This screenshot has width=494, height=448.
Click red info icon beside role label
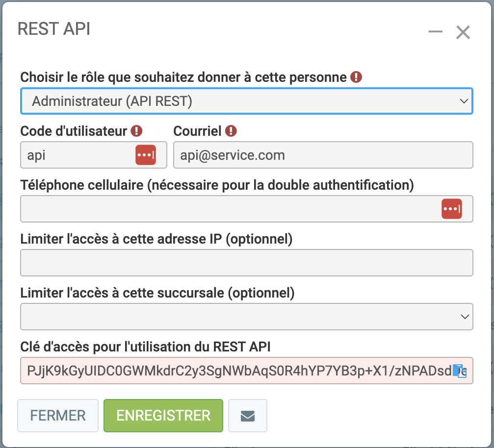357,77
